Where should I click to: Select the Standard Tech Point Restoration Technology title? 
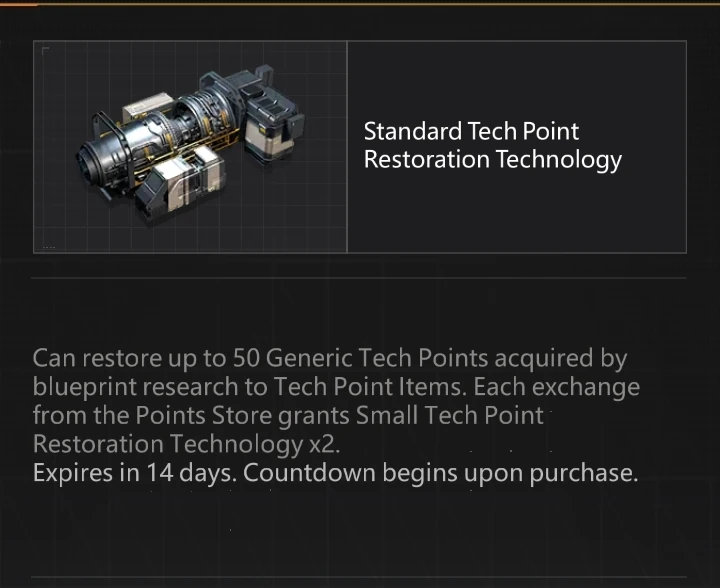[492, 145]
